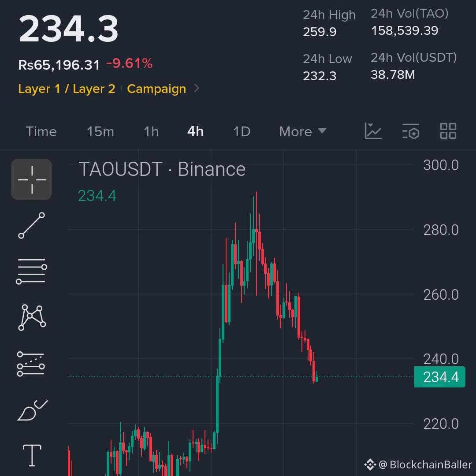This screenshot has width=476, height=476.
Task: Click the -9.61% change percentage
Action: tap(129, 63)
